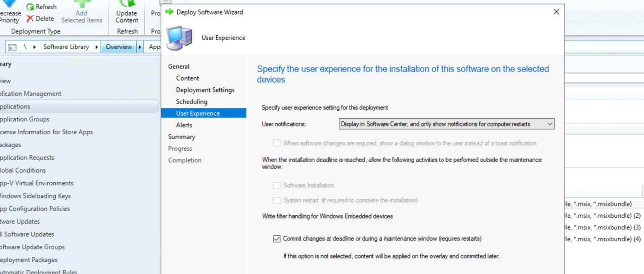Open the User notifications dropdown
This screenshot has height=274, width=644.
pos(447,124)
